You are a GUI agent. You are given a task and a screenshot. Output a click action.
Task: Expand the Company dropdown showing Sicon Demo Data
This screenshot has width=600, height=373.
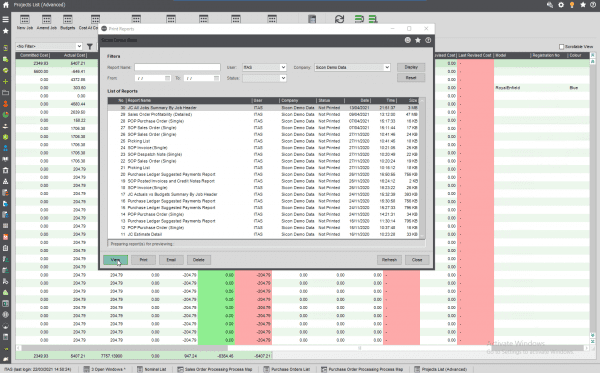(x=387, y=67)
